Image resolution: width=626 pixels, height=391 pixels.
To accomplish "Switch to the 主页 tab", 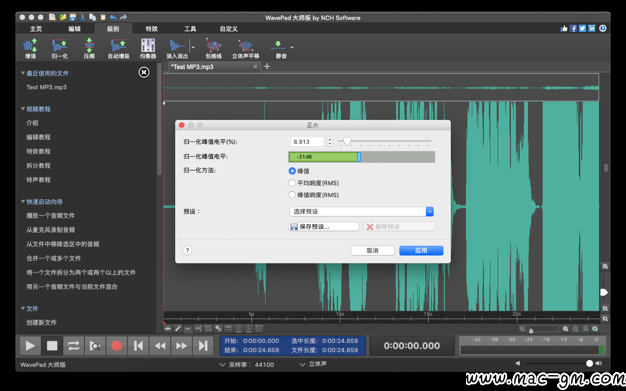I will (x=36, y=29).
